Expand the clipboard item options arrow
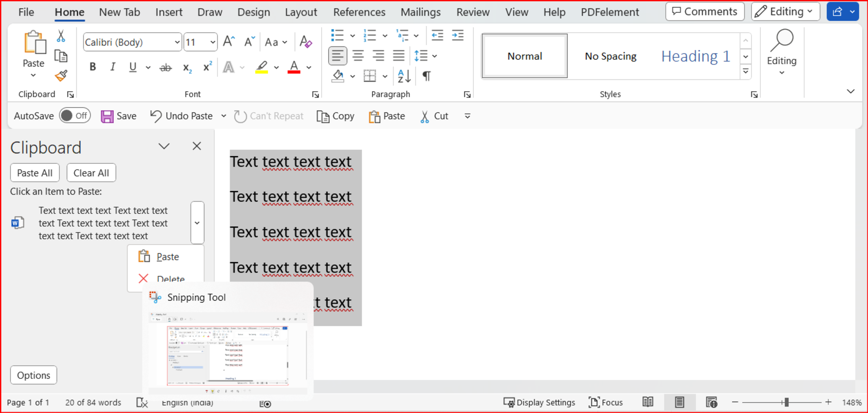868x413 pixels. (x=197, y=223)
